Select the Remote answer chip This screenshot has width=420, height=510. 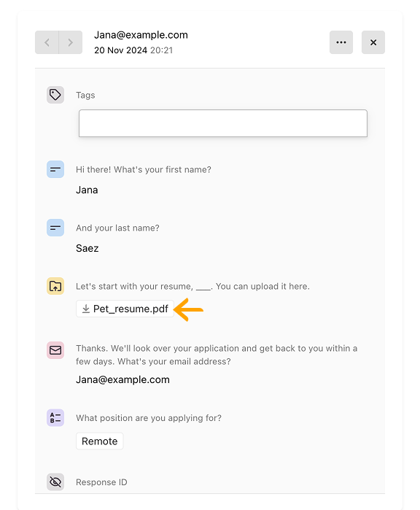coord(99,441)
